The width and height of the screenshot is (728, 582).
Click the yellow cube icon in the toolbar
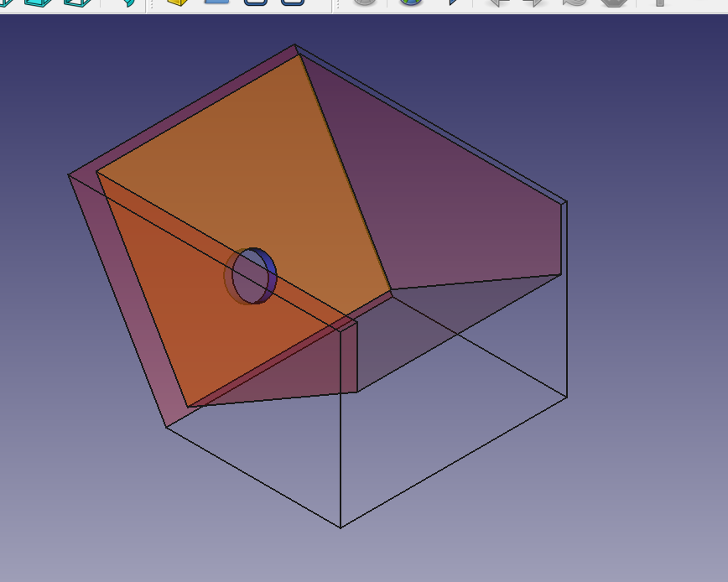click(x=177, y=3)
